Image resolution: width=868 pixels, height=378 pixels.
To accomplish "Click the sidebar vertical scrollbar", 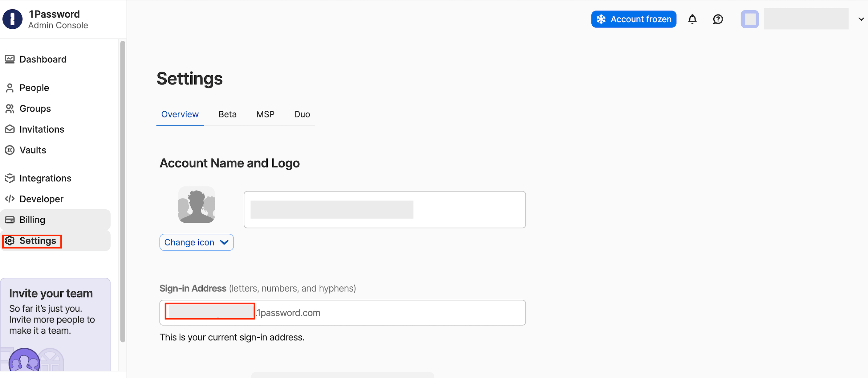I will pyautogui.click(x=123, y=191).
